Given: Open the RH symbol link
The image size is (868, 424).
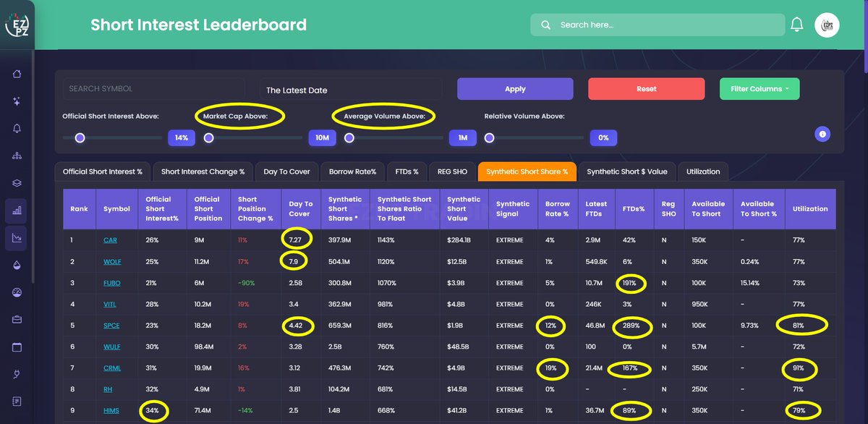Looking at the screenshot, I should (107, 389).
